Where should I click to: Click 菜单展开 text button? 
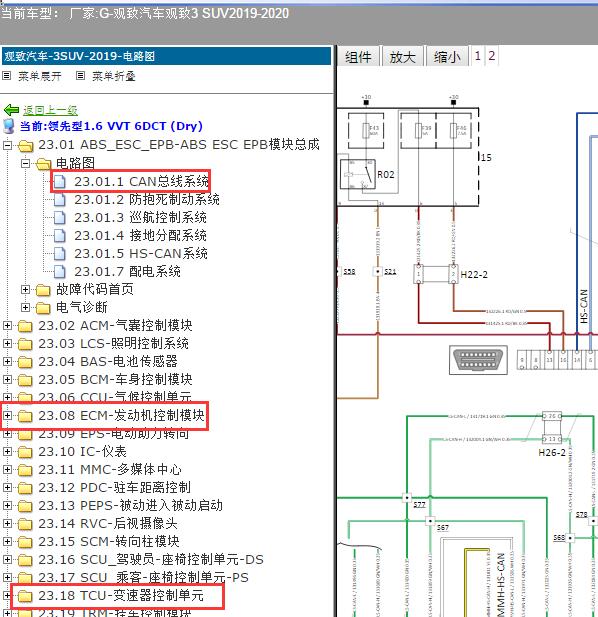(40, 76)
